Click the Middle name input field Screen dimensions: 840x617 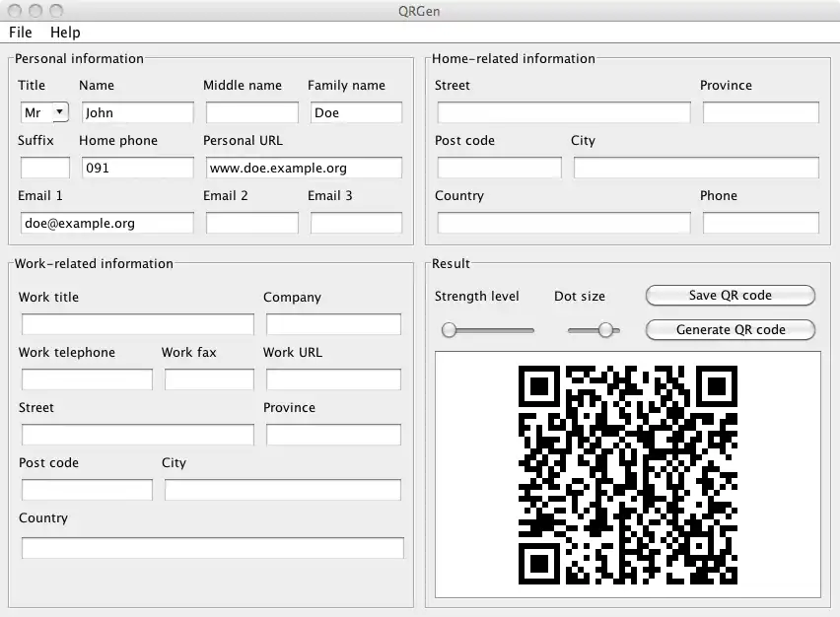tap(251, 112)
